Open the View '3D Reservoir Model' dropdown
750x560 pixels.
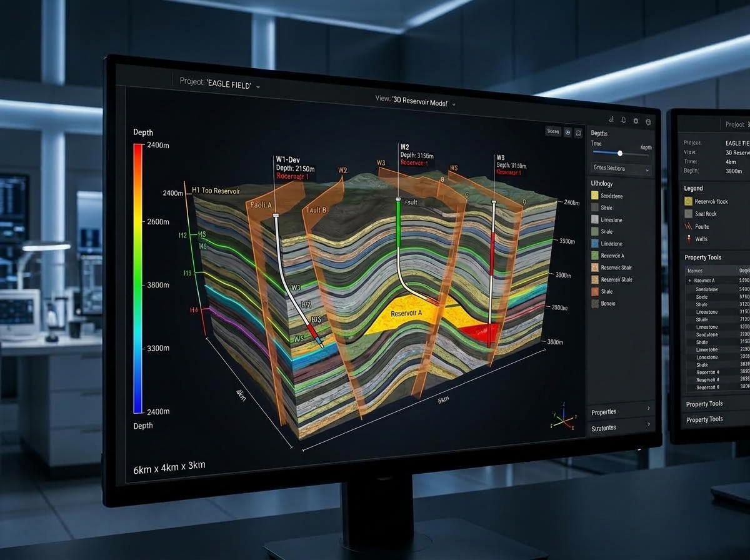click(415, 101)
